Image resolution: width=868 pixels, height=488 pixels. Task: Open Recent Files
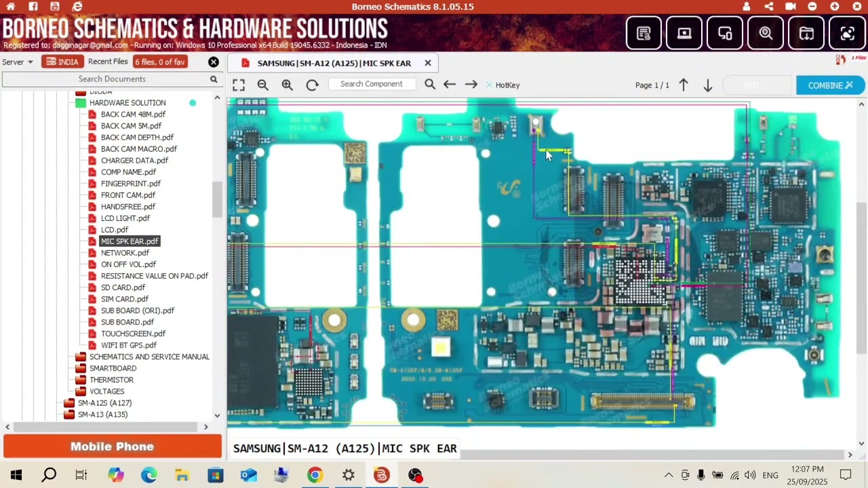[108, 62]
